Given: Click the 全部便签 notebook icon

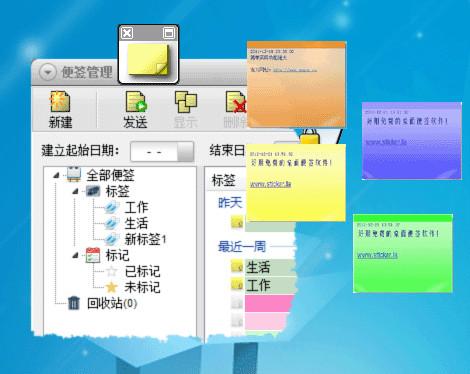Looking at the screenshot, I should 74,174.
